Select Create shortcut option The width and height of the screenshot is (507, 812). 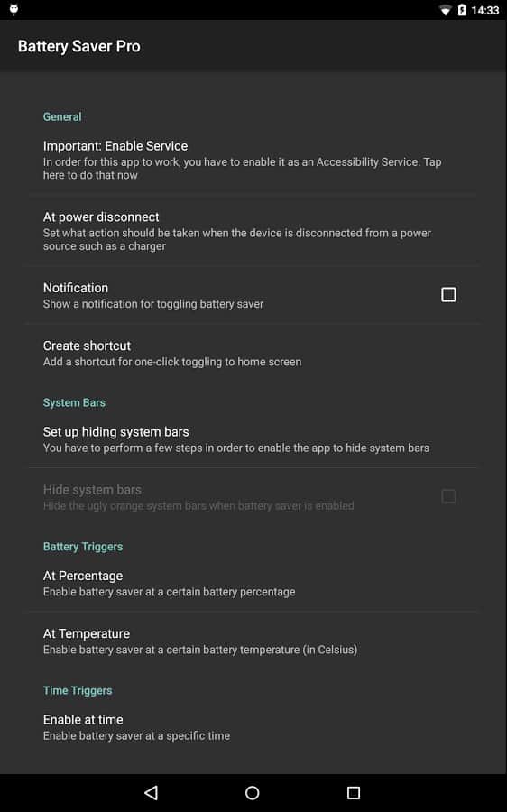253,353
